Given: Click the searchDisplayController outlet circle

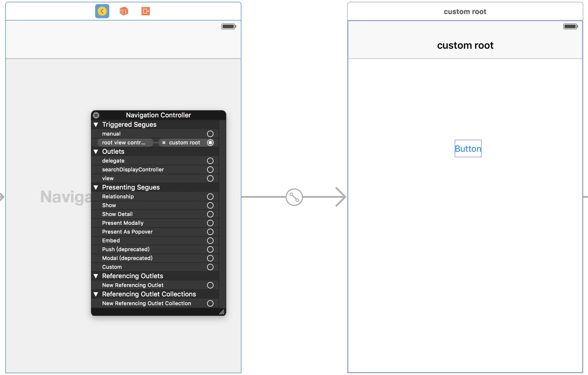Looking at the screenshot, I should 210,170.
